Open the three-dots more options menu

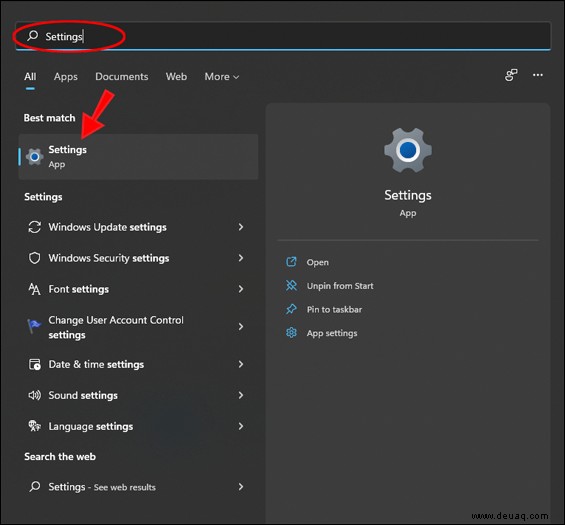(538, 75)
